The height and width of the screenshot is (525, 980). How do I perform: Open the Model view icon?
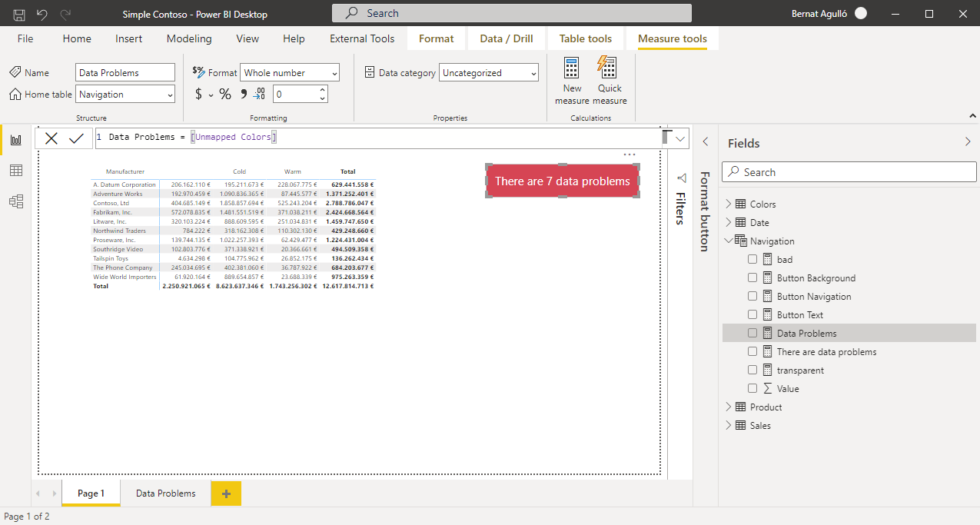coord(15,201)
